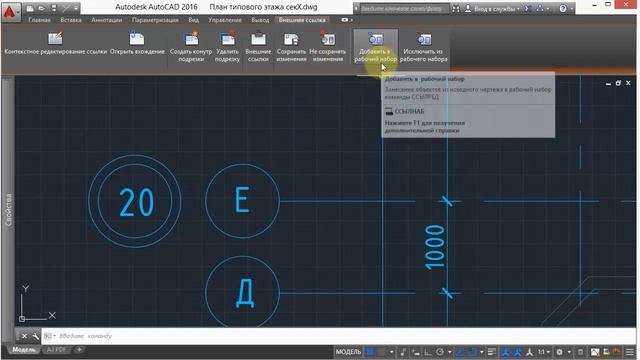Screen dimensions: 640x360
Task: Switch to the Главная ribbon tab
Action: [40, 20]
